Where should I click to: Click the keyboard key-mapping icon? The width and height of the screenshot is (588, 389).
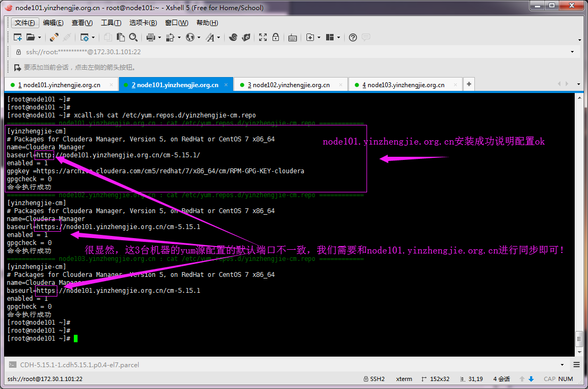(293, 38)
